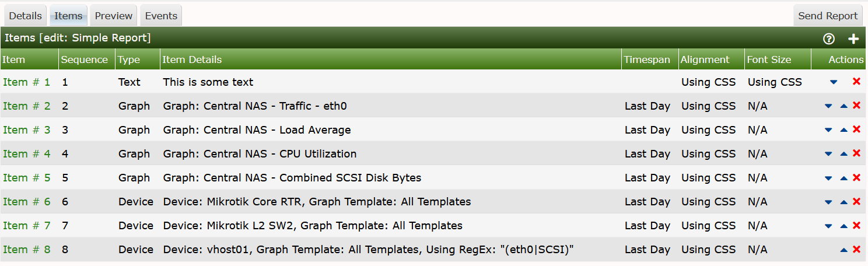Move Item # 1 down
The image size is (868, 266).
click(x=834, y=82)
